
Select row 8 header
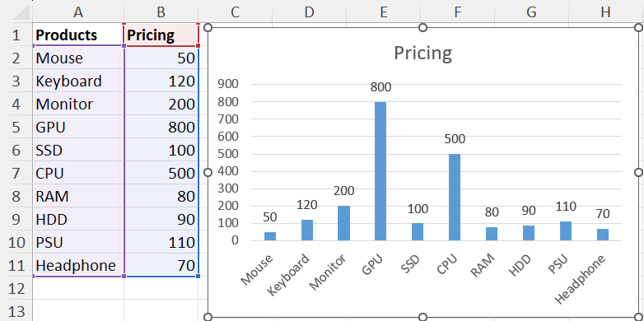[x=16, y=196]
